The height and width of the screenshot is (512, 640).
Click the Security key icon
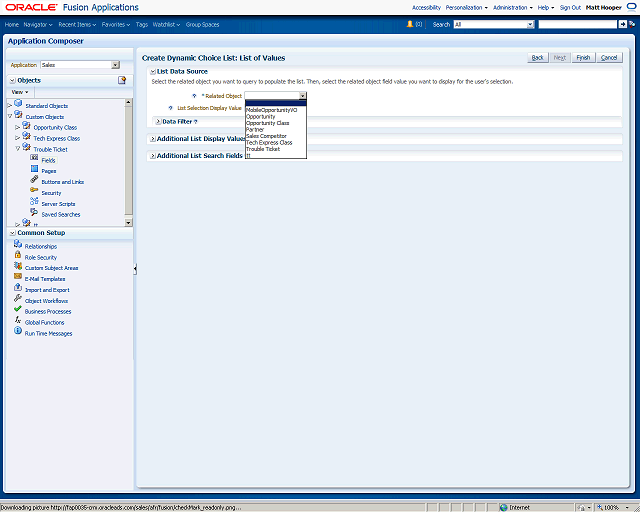[x=34, y=190]
